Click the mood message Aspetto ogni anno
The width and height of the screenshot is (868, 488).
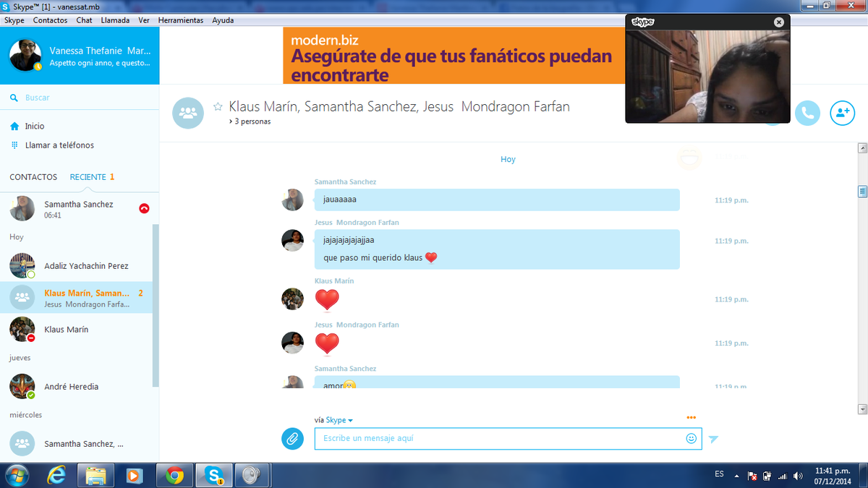[99, 64]
